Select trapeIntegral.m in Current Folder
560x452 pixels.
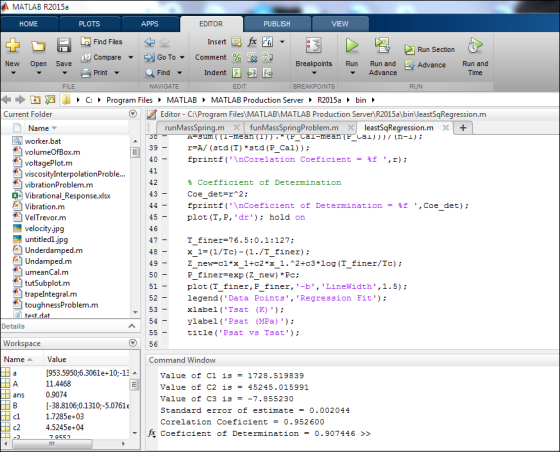[51, 294]
